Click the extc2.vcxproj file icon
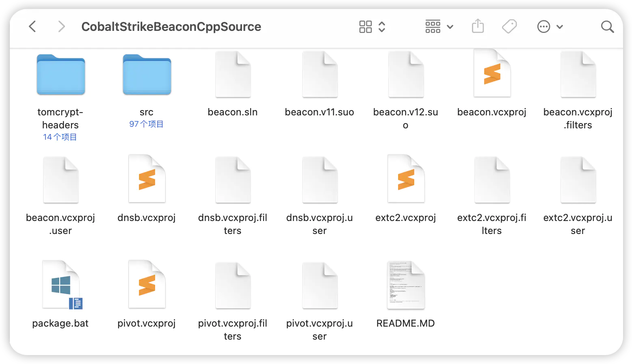This screenshot has width=632, height=364. point(405,179)
